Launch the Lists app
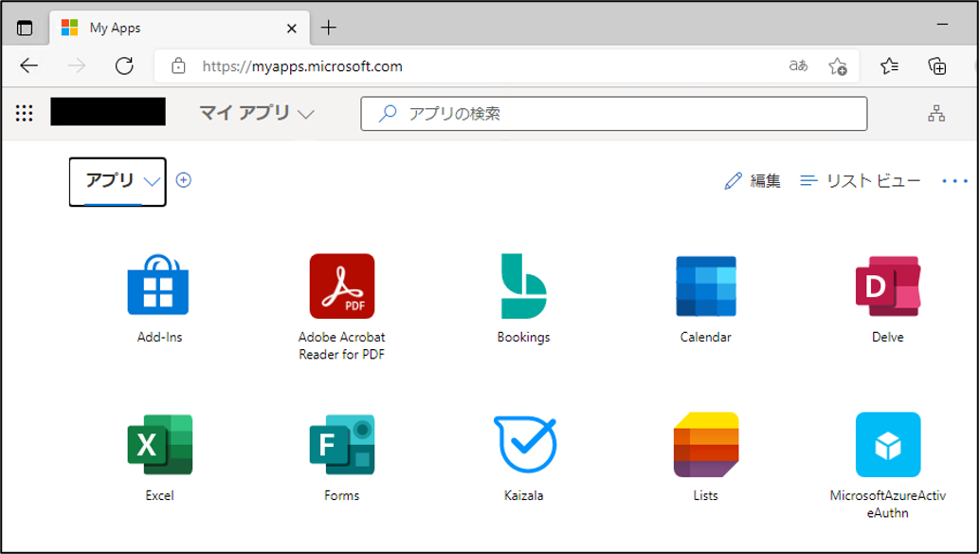Viewport: 980px width, 554px height. pyautogui.click(x=706, y=444)
